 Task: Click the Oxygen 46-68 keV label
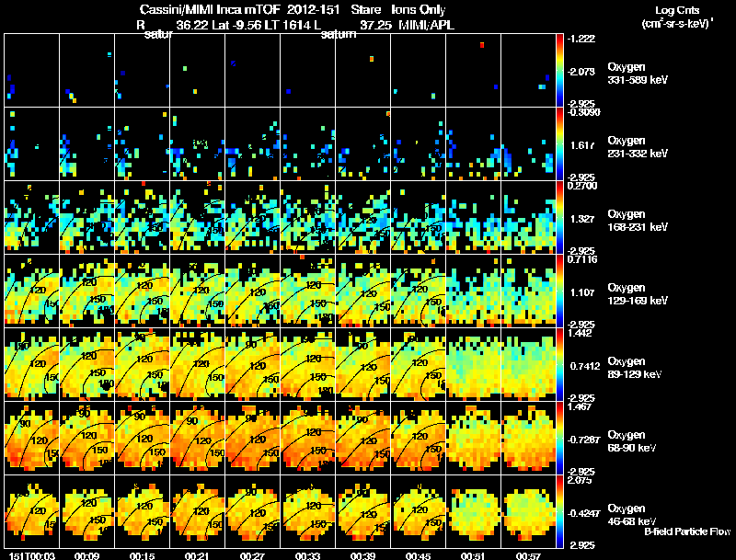pos(632,515)
